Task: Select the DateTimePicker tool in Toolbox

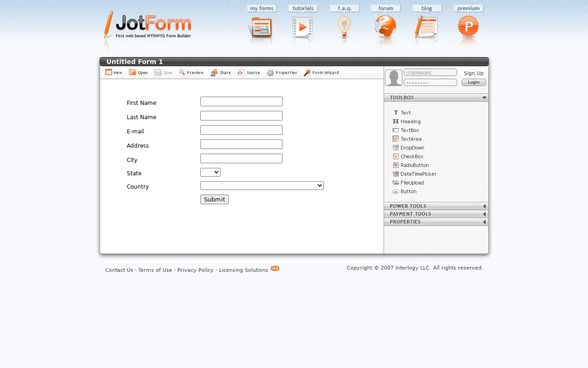Action: tap(415, 174)
